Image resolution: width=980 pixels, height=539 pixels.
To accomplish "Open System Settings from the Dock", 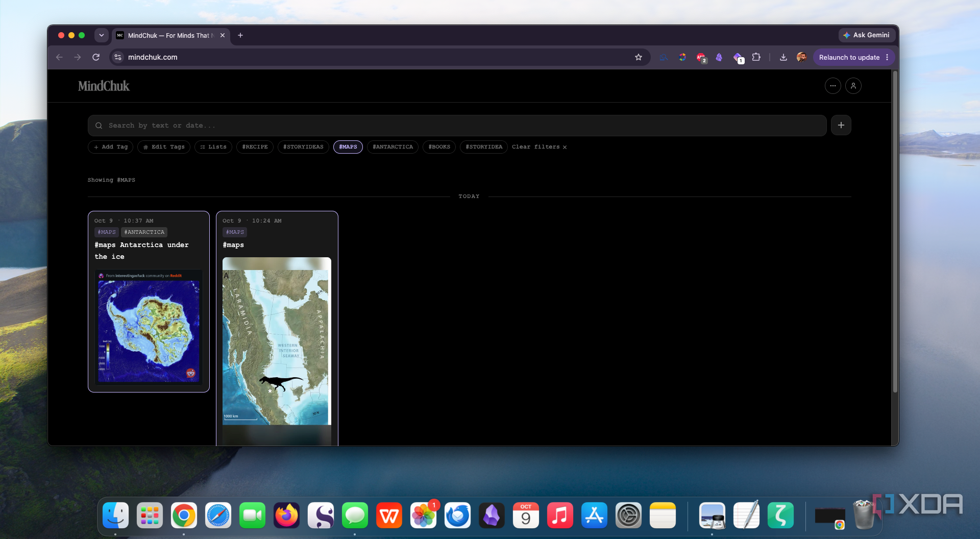I will (x=628, y=516).
